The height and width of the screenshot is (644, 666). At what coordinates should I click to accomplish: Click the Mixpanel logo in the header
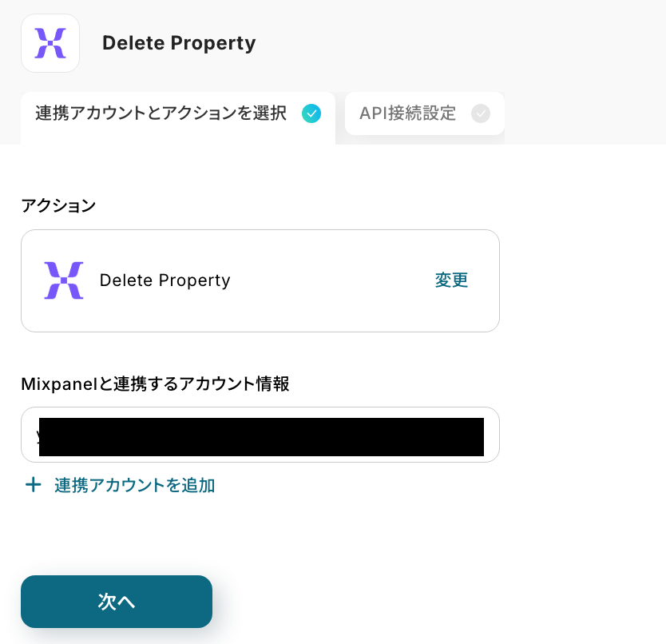[50, 43]
